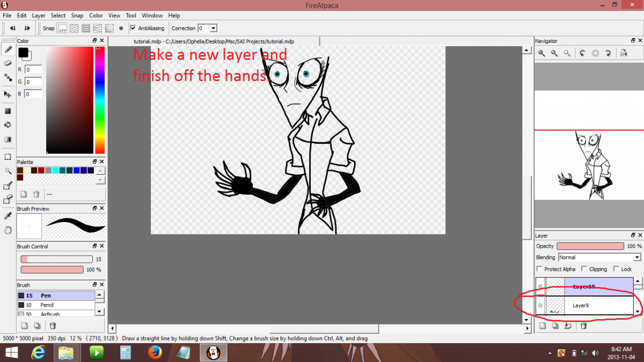
Task: Click the new layer icon in Layer panel
Action: (543, 326)
